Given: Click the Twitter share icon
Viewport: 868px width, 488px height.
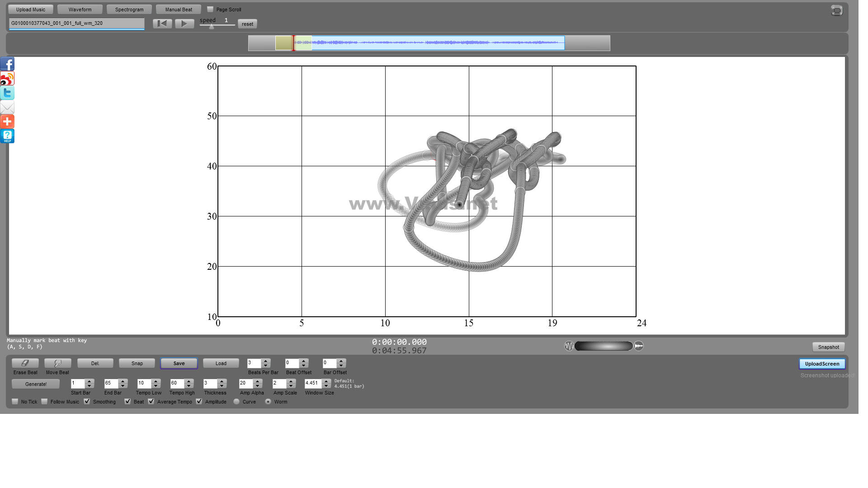Looking at the screenshot, I should pos(7,93).
